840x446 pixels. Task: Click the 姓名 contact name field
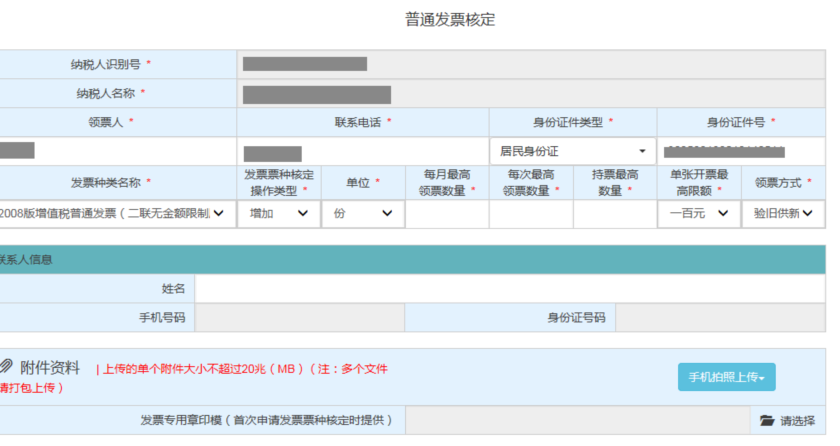coord(510,289)
